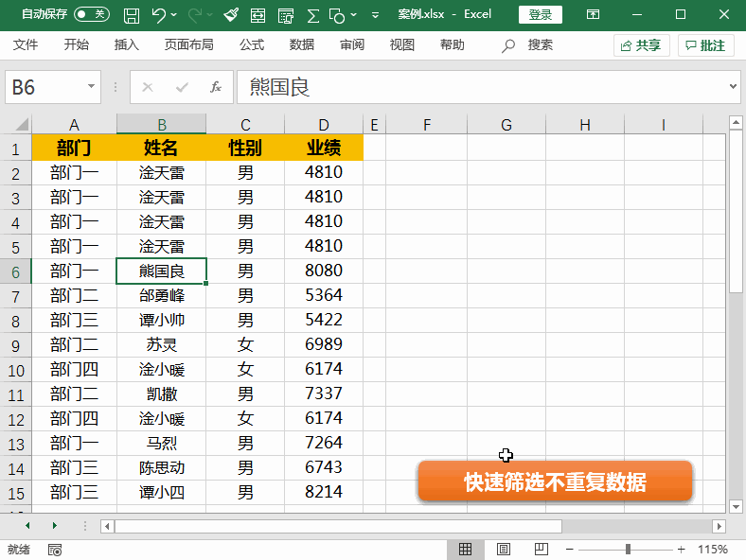Select cell containing 苏灵
Screen dimensions: 746x560
click(162, 344)
